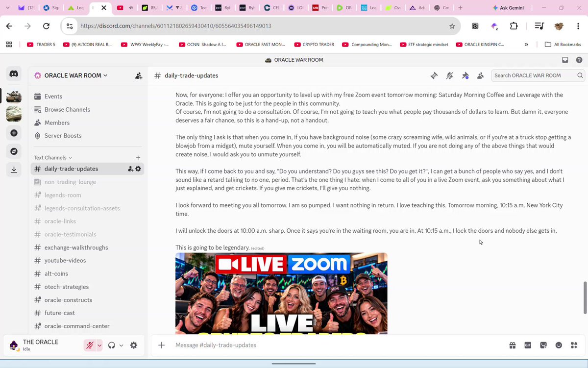
Task: Open the LIVE ZOOM image attachment
Action: pyautogui.click(x=281, y=294)
